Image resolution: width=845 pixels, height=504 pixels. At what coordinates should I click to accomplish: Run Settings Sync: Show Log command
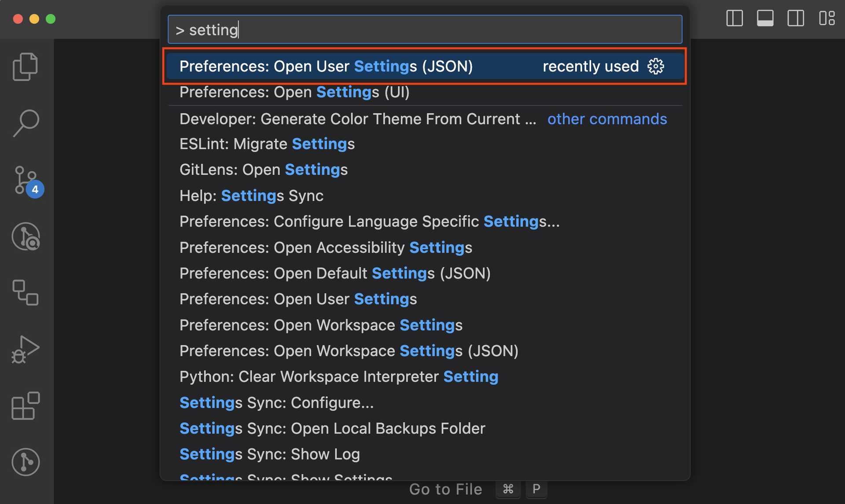(269, 454)
